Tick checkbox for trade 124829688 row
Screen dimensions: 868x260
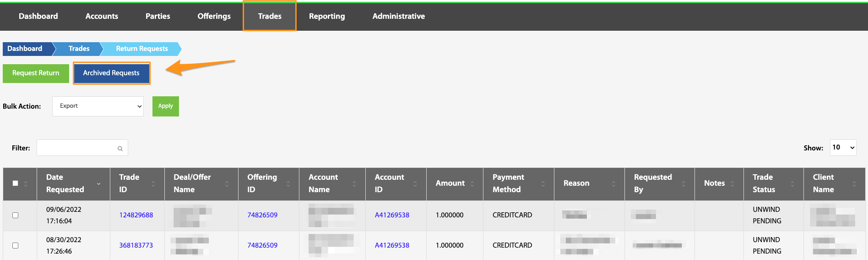pos(15,215)
